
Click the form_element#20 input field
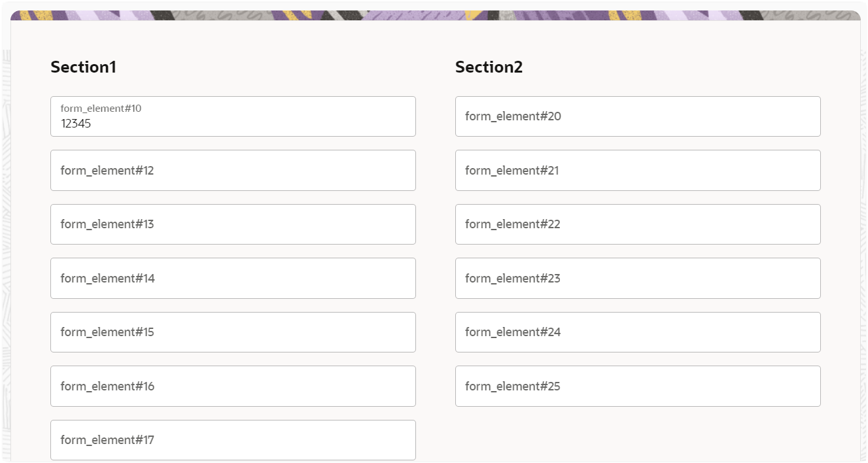coord(638,116)
